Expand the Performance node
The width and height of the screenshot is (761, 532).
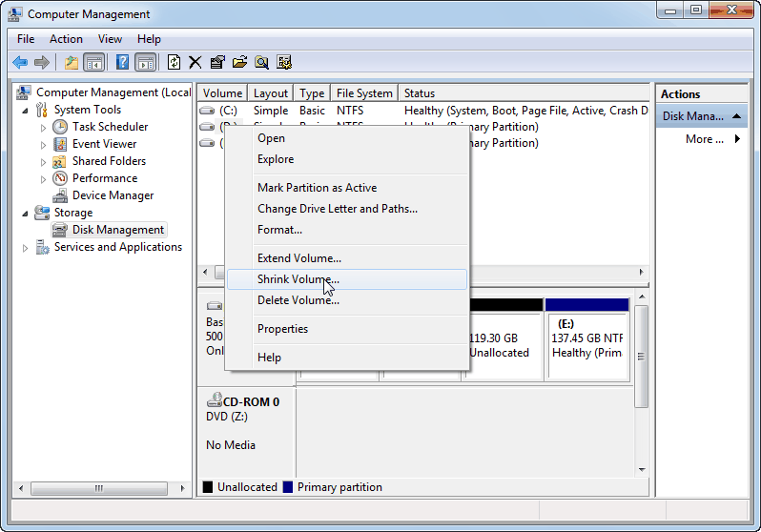click(43, 179)
